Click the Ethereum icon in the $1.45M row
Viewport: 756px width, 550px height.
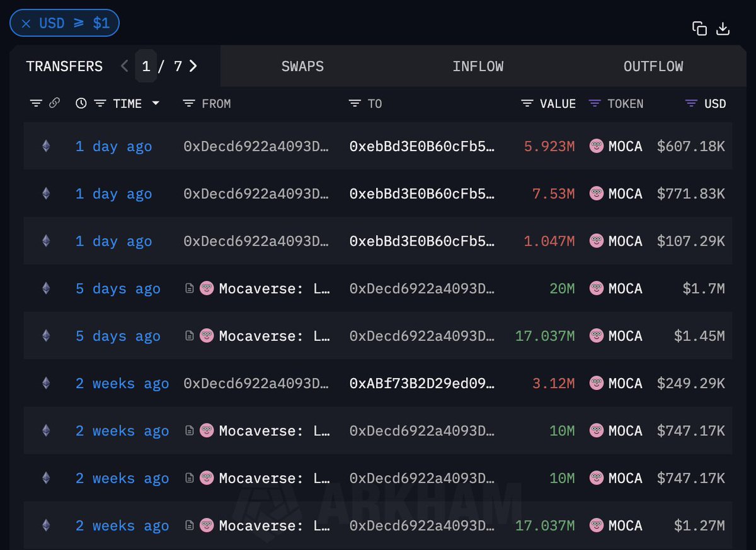[x=46, y=336]
